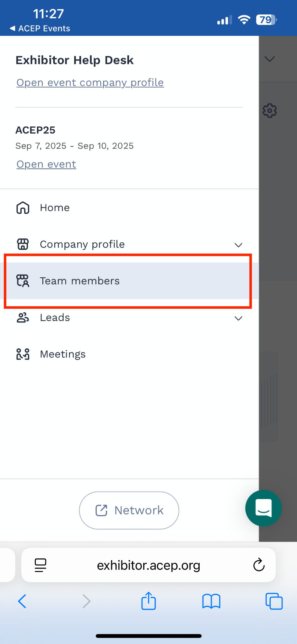Select Meetings from the sidebar menu
The image size is (297, 644).
click(62, 354)
